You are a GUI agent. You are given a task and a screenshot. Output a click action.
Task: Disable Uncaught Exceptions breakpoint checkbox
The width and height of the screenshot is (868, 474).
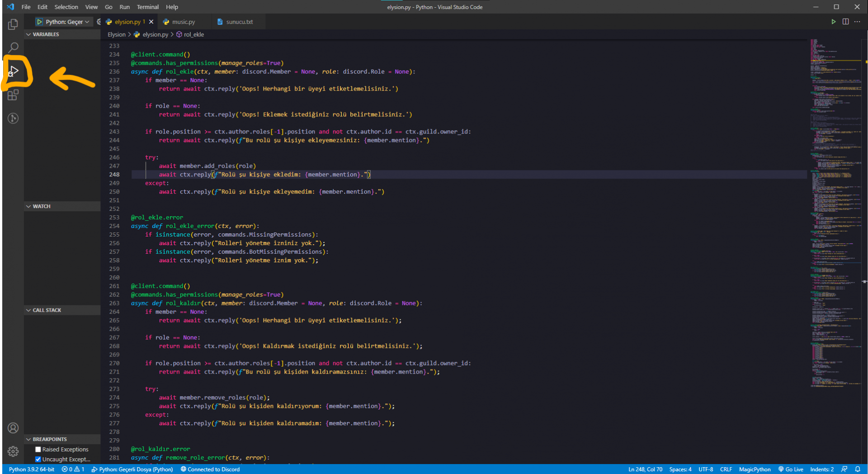click(x=38, y=459)
